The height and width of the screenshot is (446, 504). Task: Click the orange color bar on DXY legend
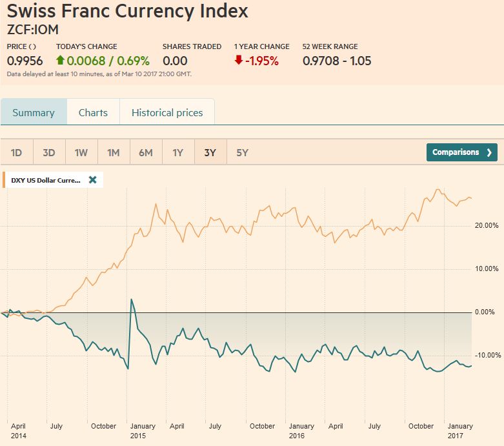point(5,180)
